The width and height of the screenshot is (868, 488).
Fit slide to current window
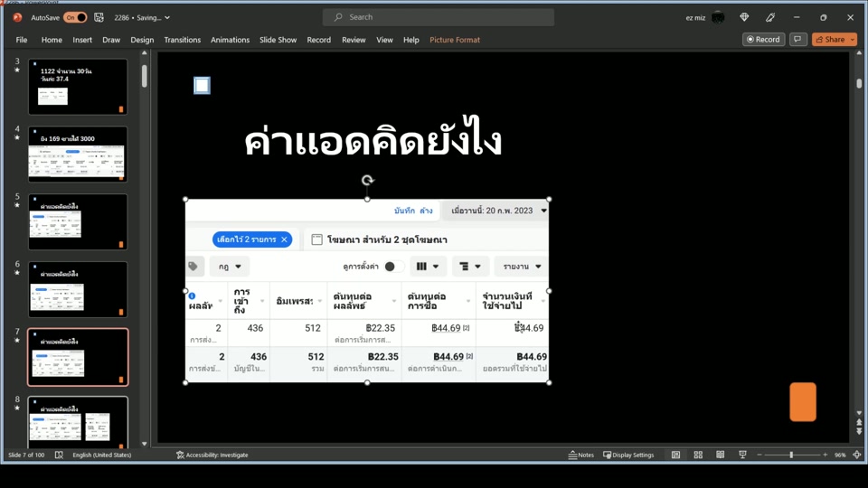pyautogui.click(x=857, y=455)
